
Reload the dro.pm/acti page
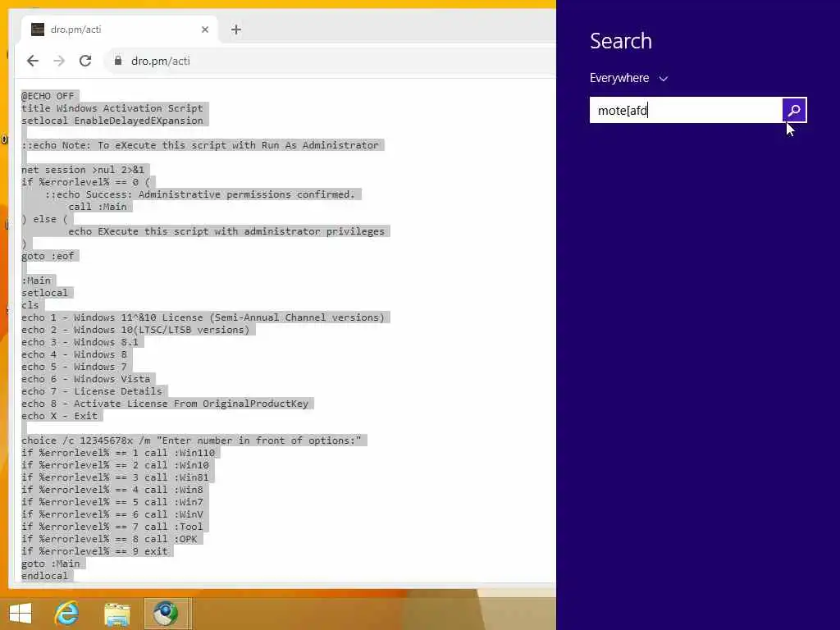click(85, 61)
